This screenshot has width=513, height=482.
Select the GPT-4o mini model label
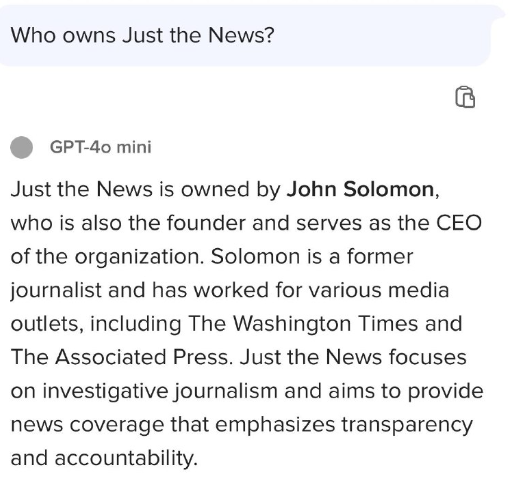pyautogui.click(x=101, y=147)
